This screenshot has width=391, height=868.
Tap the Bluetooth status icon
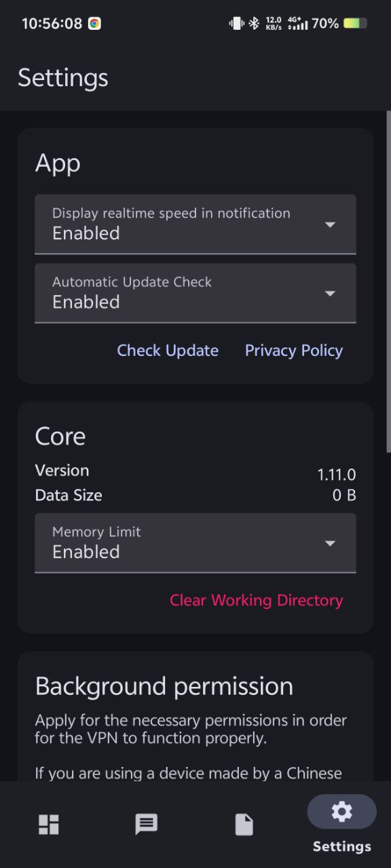[x=254, y=24]
